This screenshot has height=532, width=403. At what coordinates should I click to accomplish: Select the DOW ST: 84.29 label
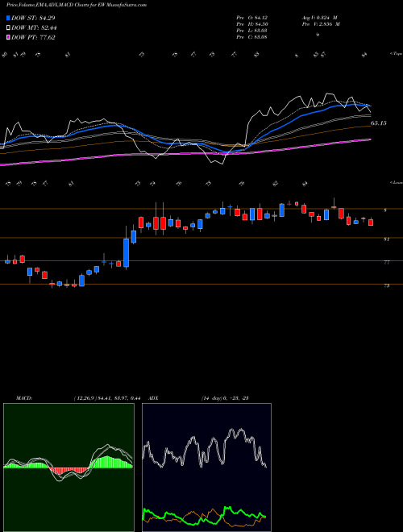coord(33,18)
